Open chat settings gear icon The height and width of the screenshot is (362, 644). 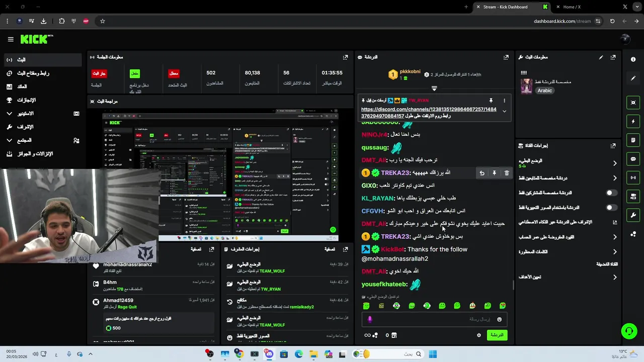click(x=479, y=335)
